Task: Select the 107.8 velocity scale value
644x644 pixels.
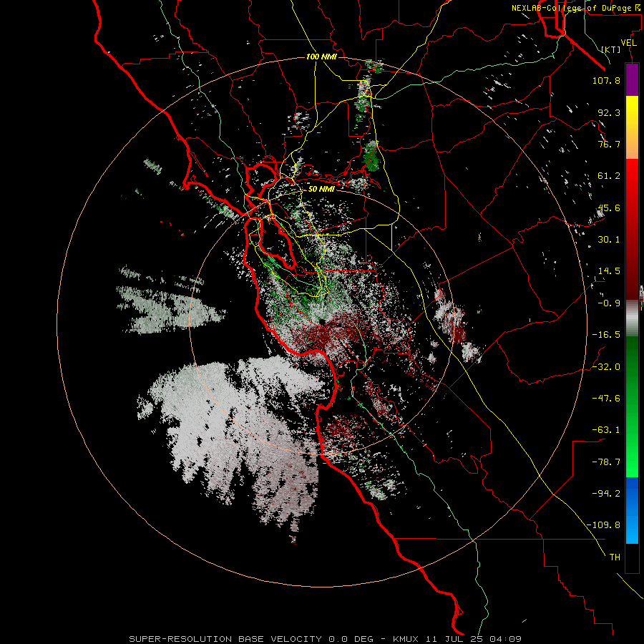Action: pyautogui.click(x=606, y=80)
